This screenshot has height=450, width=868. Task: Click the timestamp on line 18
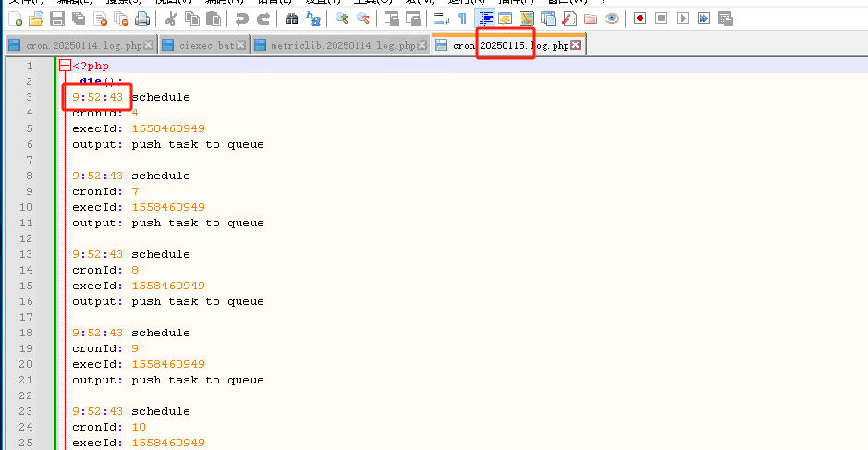tap(97, 334)
